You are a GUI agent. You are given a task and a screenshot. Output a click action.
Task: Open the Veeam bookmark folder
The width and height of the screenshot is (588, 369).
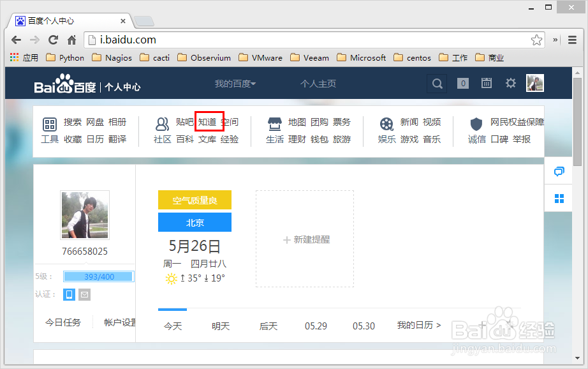(x=309, y=57)
